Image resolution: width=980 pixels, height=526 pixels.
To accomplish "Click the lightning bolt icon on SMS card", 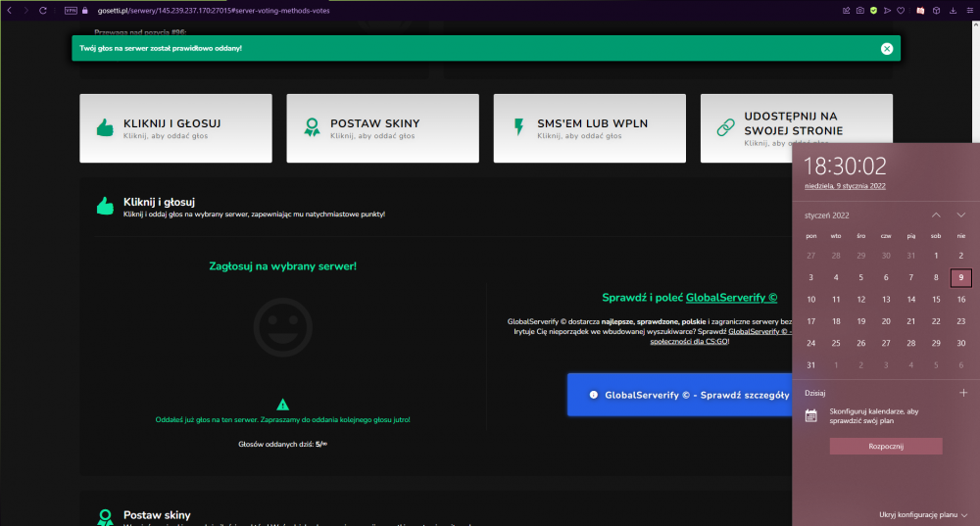I will [x=518, y=127].
